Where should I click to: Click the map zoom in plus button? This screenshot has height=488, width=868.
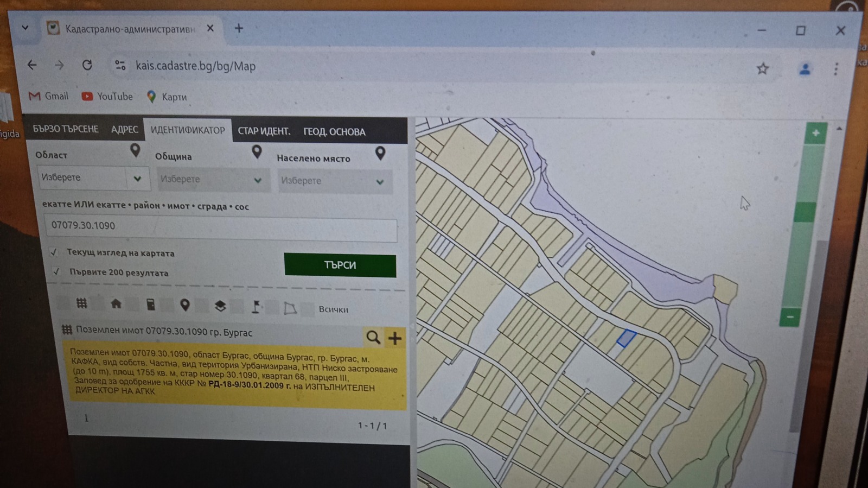click(815, 133)
